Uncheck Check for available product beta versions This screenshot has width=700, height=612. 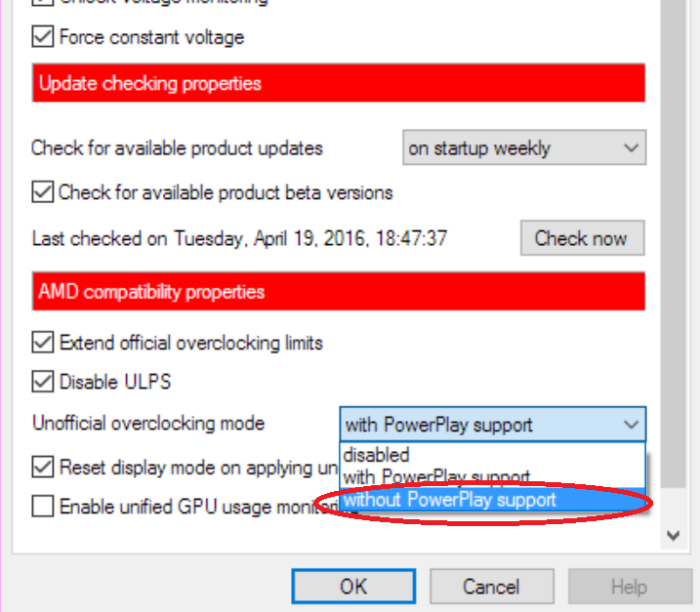point(43,192)
